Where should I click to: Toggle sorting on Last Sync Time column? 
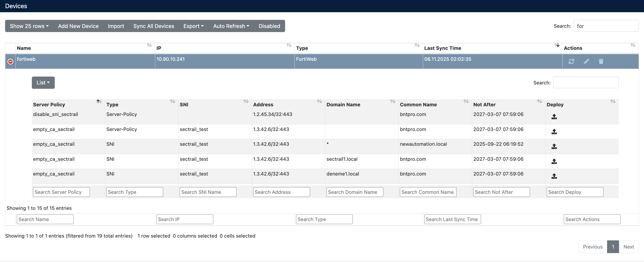tap(556, 45)
